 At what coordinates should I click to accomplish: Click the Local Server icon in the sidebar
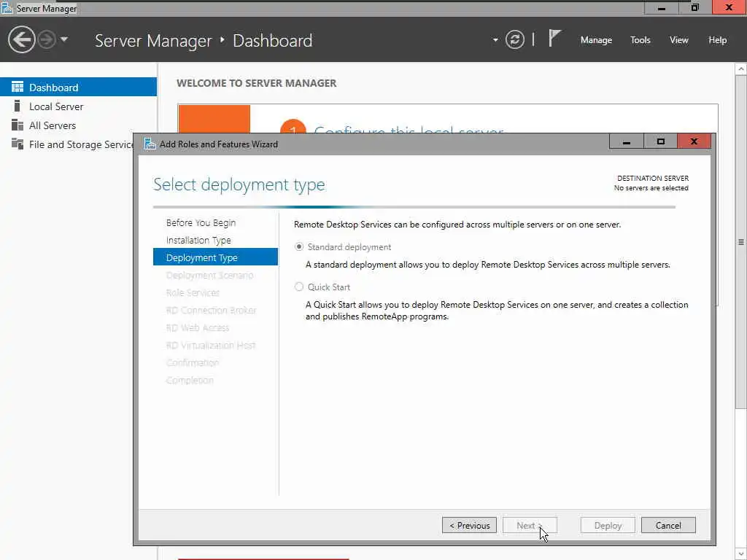(18, 106)
